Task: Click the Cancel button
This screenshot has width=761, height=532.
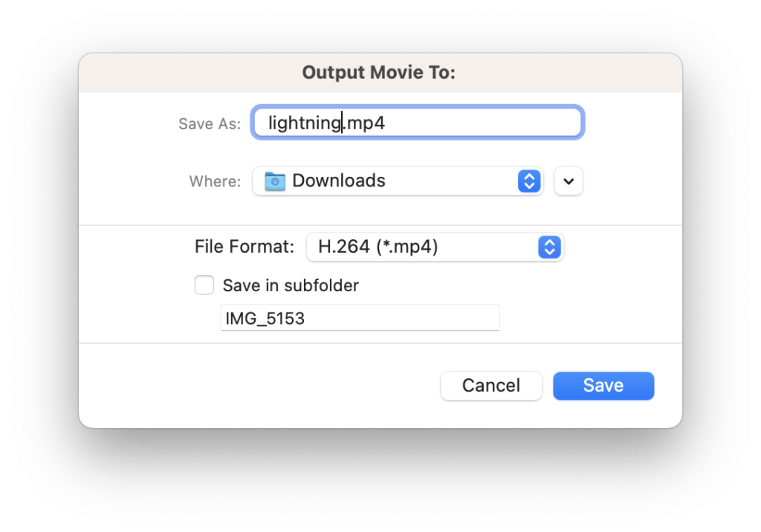Action: (x=491, y=386)
